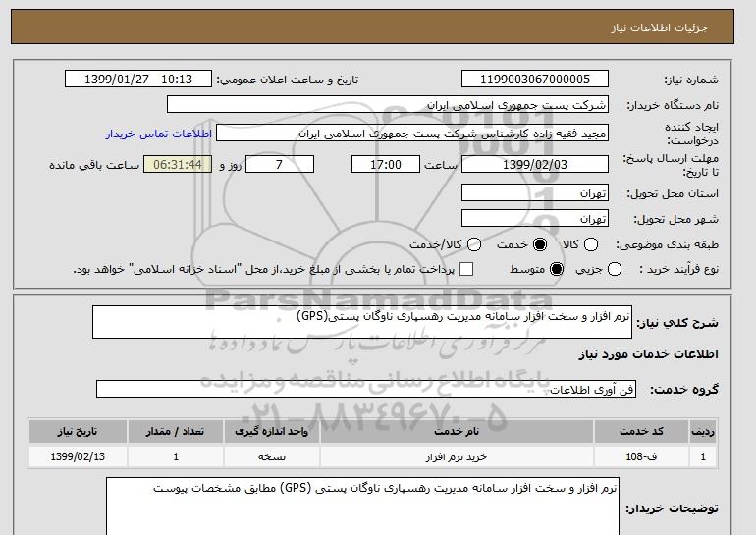Click the deadline hour field 17:00
756x535 pixels.
coord(386,164)
